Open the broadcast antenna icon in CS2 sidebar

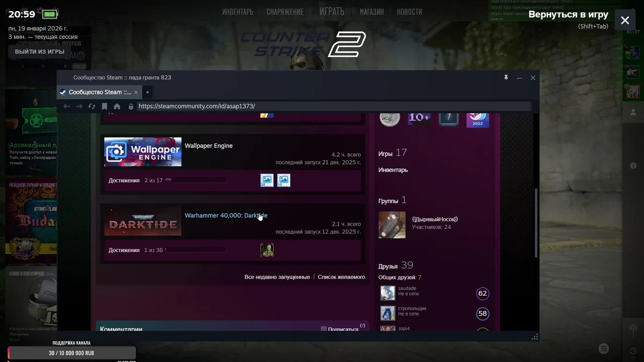click(x=633, y=329)
